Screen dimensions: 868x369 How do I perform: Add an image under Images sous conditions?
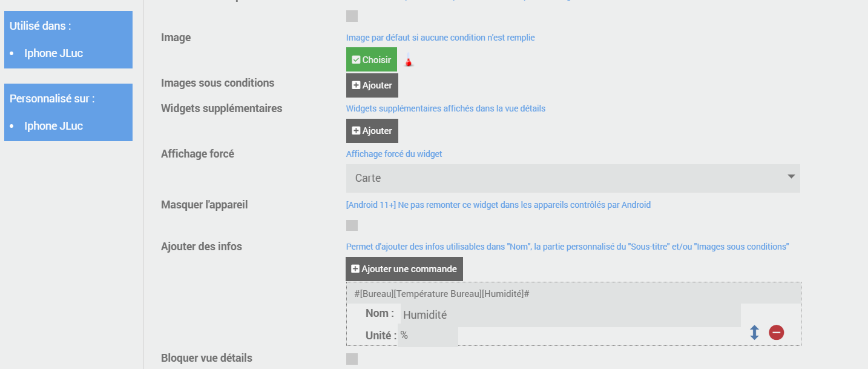[x=372, y=85]
